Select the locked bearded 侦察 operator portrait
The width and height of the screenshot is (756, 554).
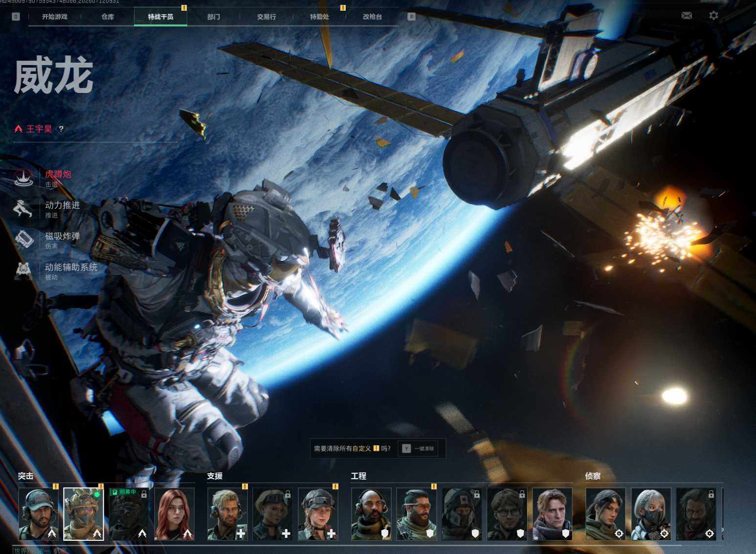point(696,514)
